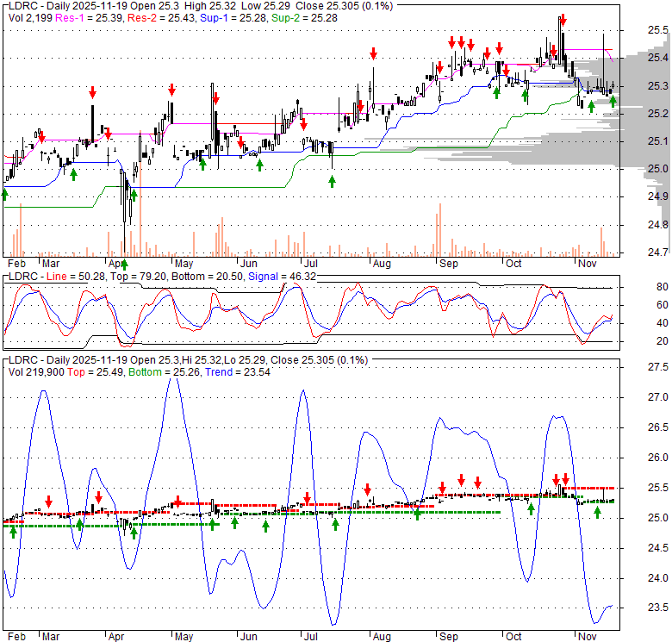Click the Top = 79.20 oscillator label

point(131,276)
